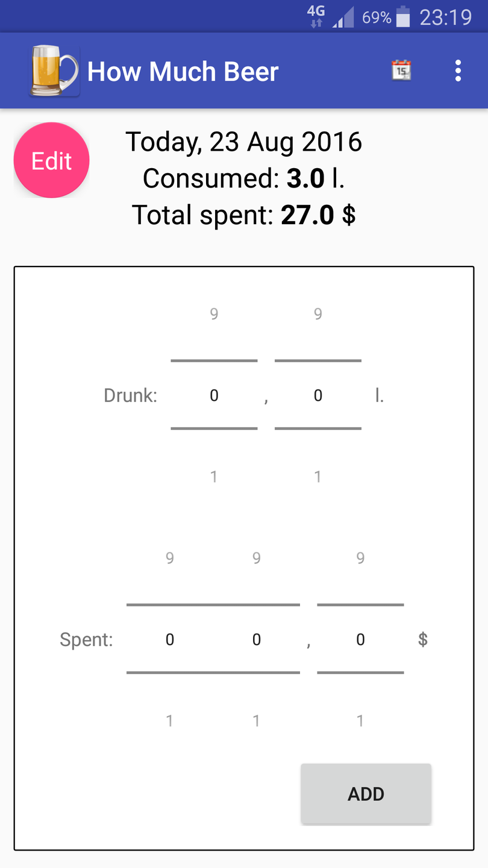Image resolution: width=488 pixels, height=868 pixels.
Task: Select 9 above Spent second digit picker
Action: tap(257, 558)
